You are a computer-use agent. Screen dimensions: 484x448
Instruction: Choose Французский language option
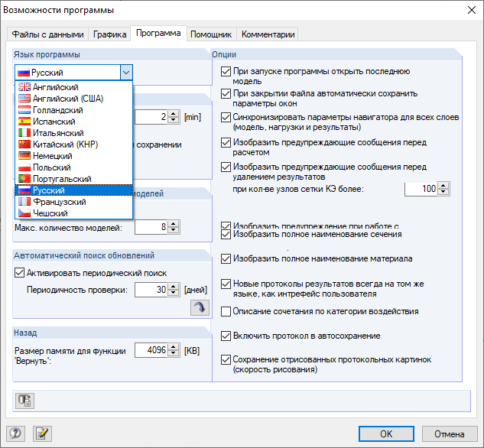tap(74, 202)
